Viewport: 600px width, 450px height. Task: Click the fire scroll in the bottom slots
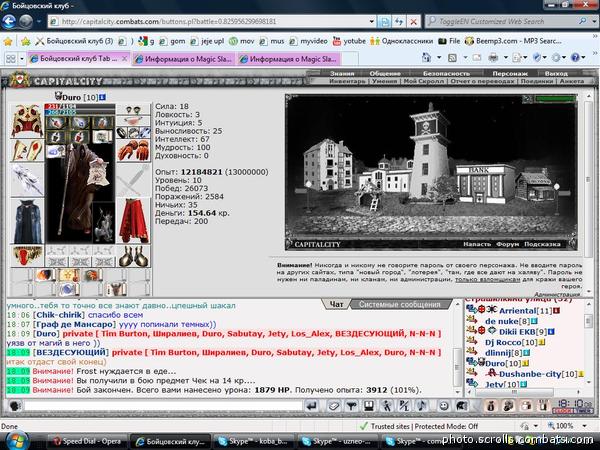coord(46,274)
